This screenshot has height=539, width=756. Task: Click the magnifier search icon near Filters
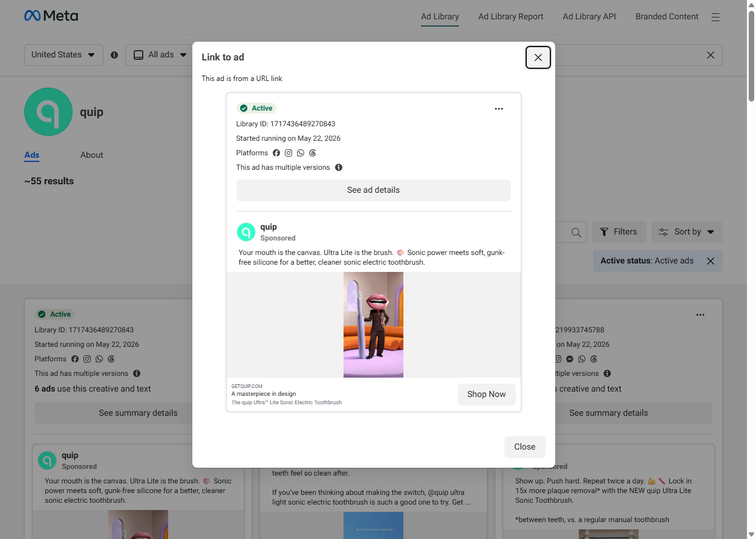576,232
